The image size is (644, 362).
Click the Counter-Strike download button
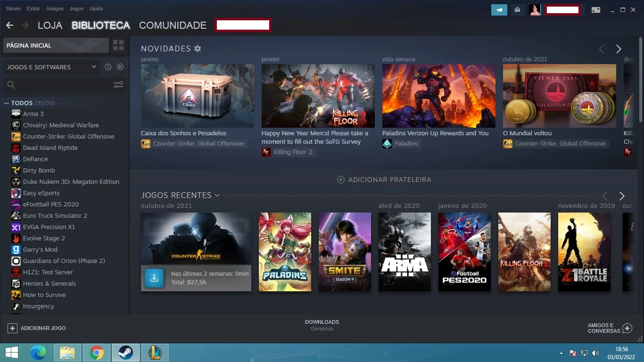(x=154, y=278)
